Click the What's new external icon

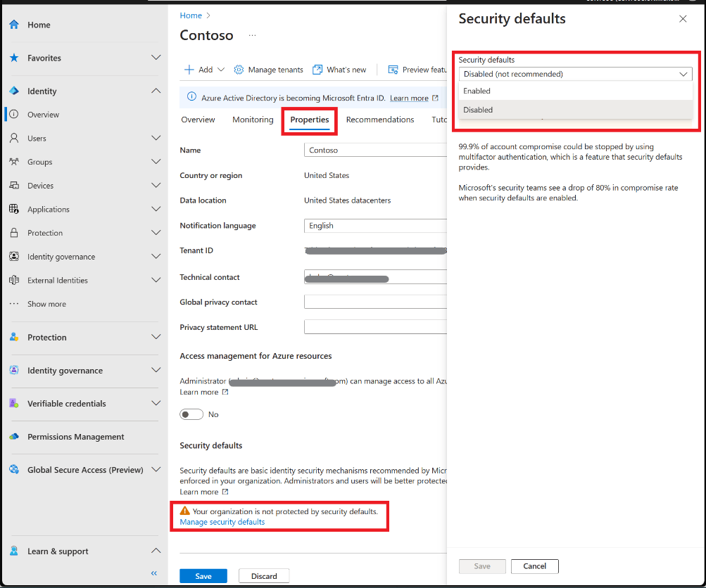[x=317, y=70]
